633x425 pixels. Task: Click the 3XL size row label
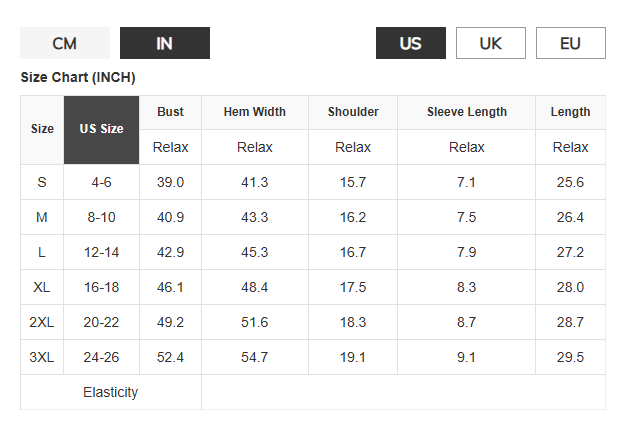(x=42, y=357)
